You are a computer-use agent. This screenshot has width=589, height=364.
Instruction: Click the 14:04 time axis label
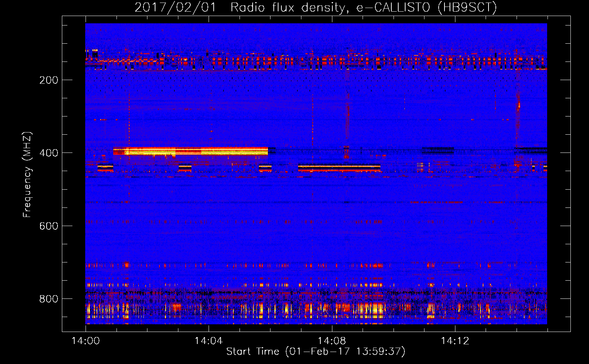pyautogui.click(x=209, y=341)
